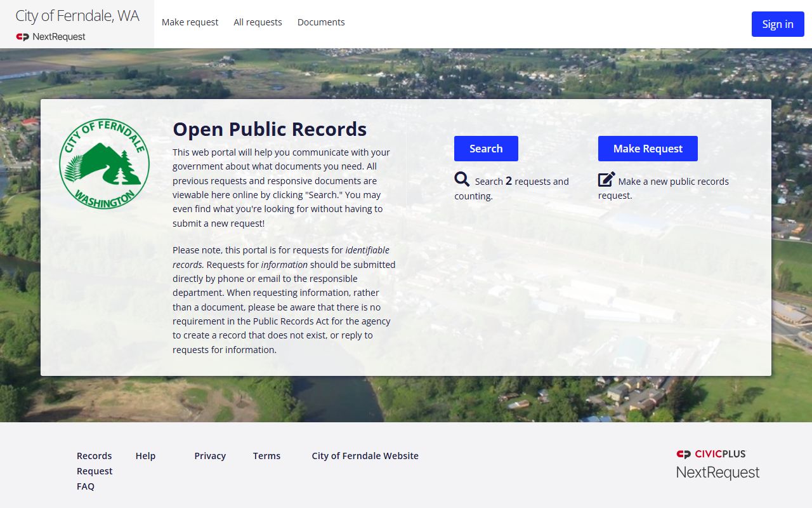Click the blue Search button
This screenshot has height=508, width=812.
click(x=486, y=149)
